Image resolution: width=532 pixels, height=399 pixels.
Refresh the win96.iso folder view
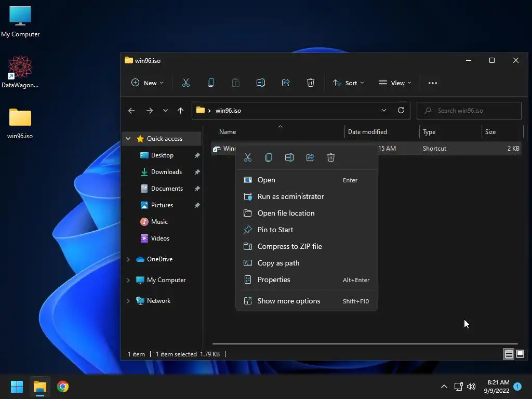click(401, 110)
